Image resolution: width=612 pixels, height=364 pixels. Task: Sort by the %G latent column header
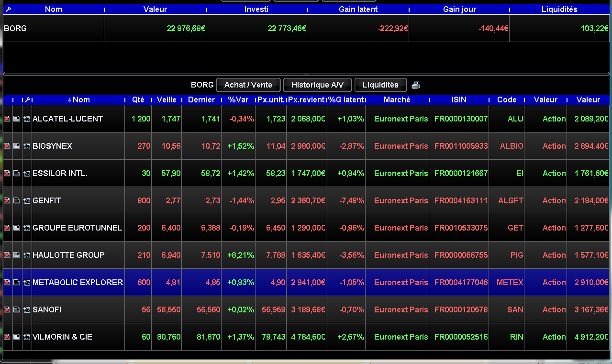[345, 99]
